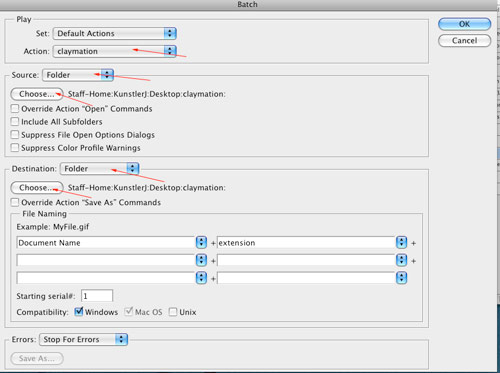Open the third row right naming dropdown

point(401,278)
